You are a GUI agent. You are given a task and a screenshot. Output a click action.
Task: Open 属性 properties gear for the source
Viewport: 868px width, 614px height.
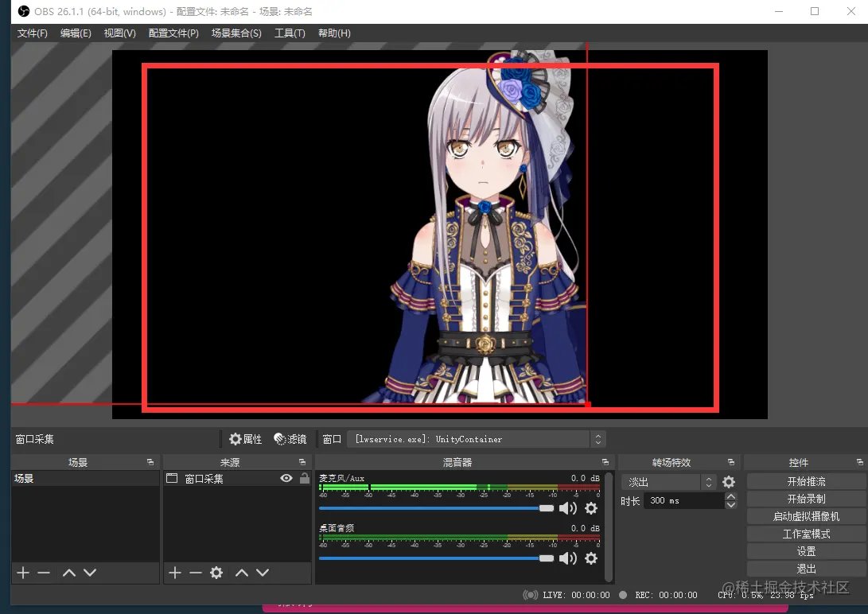click(245, 439)
